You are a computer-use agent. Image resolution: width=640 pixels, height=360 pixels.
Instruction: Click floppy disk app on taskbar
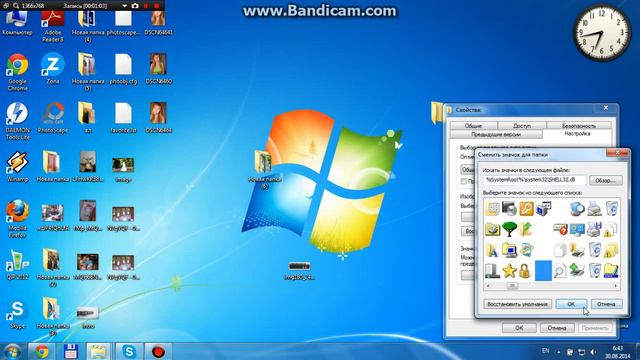tap(70, 351)
